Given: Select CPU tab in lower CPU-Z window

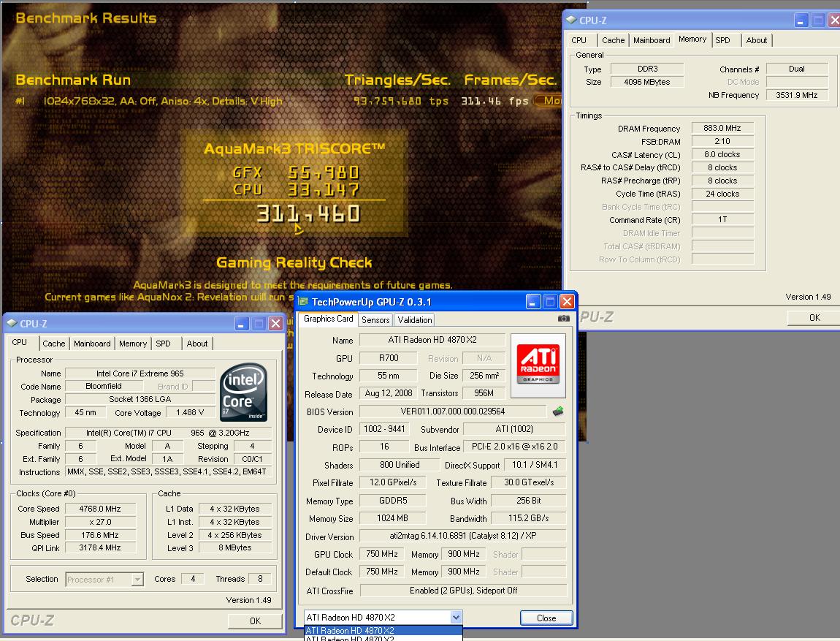Looking at the screenshot, I should coord(20,342).
